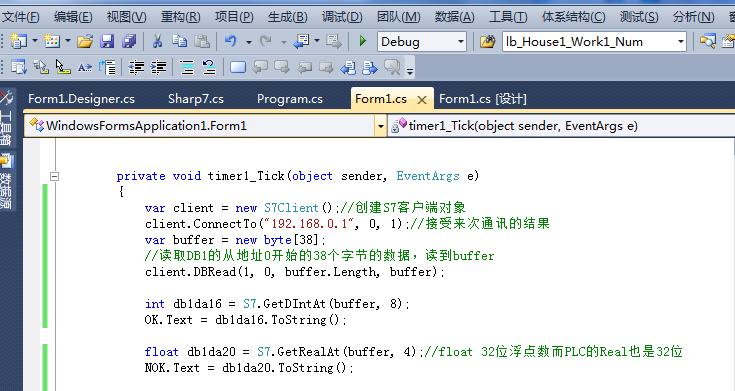The height and width of the screenshot is (391, 735).
Task: Click the Paste clipboard icon
Action: pyautogui.click(x=202, y=42)
